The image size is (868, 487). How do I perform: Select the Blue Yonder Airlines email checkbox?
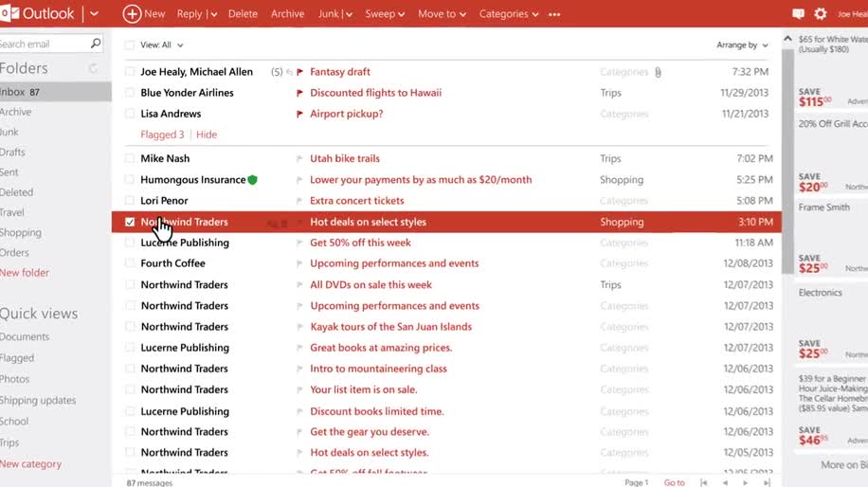tap(130, 93)
